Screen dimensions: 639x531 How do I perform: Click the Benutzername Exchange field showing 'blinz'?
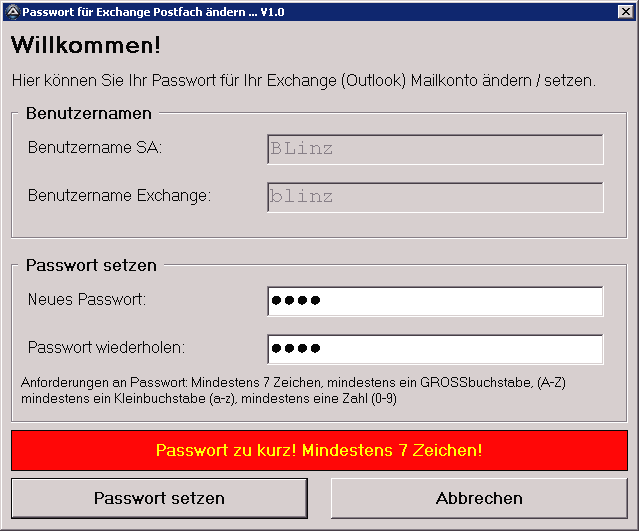click(435, 197)
